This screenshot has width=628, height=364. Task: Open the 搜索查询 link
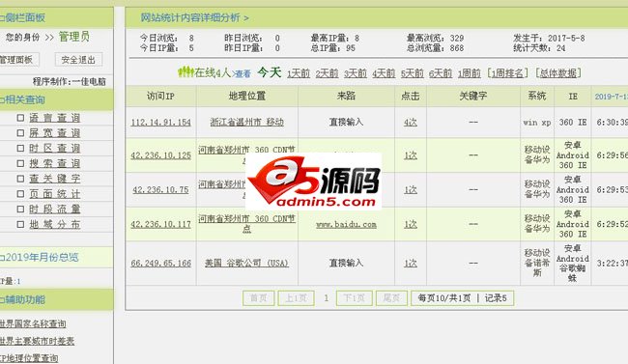click(55, 163)
